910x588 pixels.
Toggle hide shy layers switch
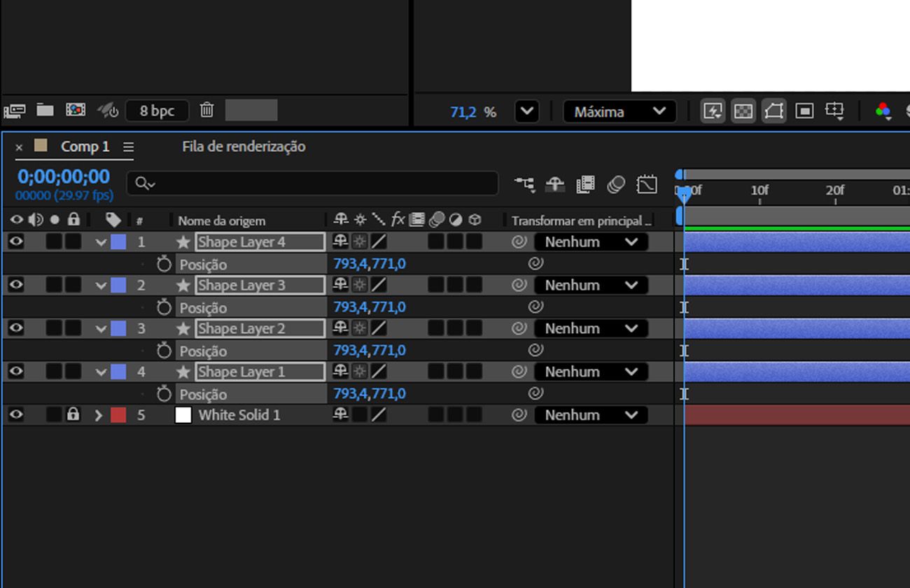[555, 184]
